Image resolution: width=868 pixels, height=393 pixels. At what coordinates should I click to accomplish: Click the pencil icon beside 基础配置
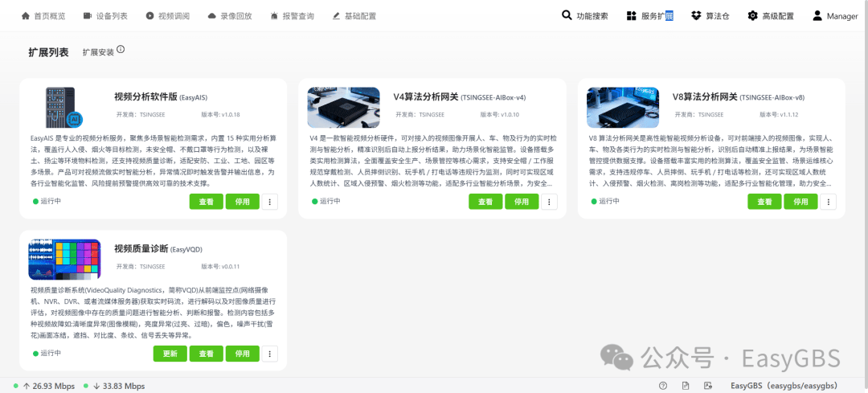(337, 16)
